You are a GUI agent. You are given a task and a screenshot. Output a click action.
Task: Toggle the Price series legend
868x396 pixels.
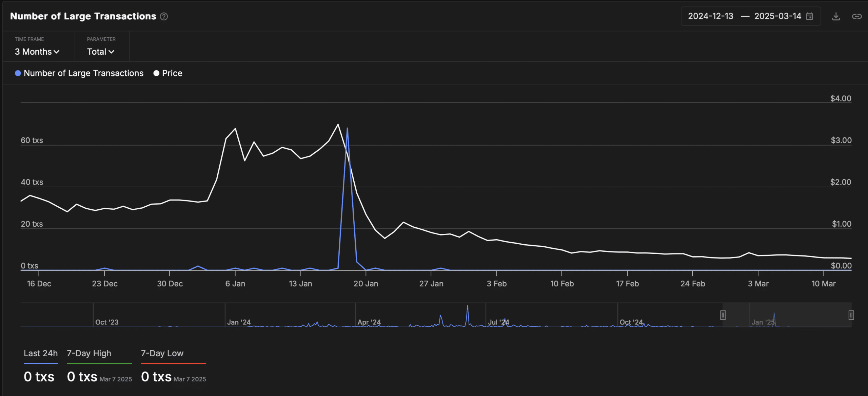pos(168,73)
